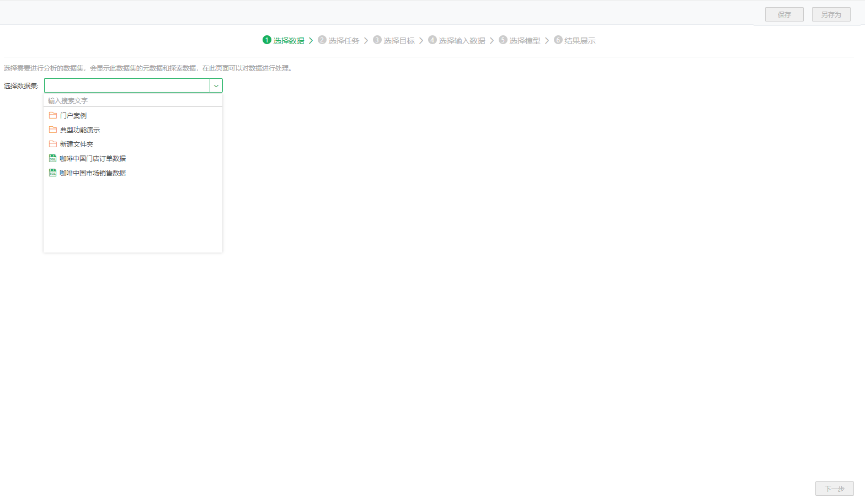Click the step 6 number circle
This screenshot has width=865, height=504.
pos(558,40)
